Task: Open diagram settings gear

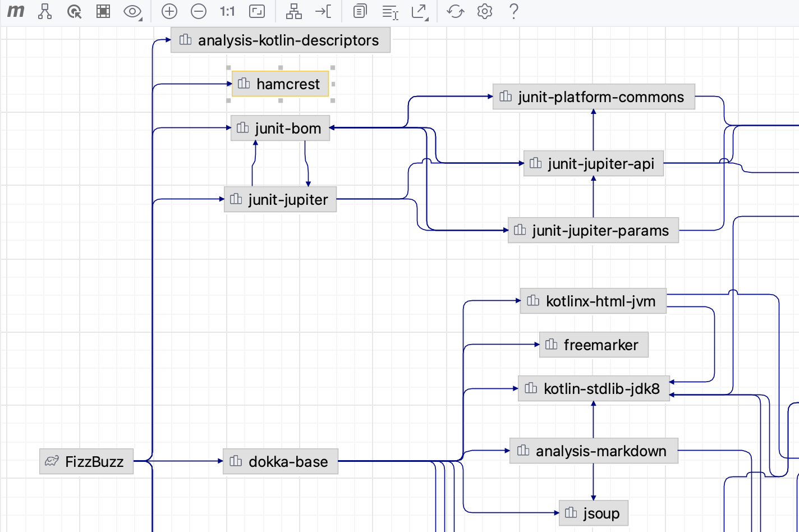Action: [x=485, y=11]
